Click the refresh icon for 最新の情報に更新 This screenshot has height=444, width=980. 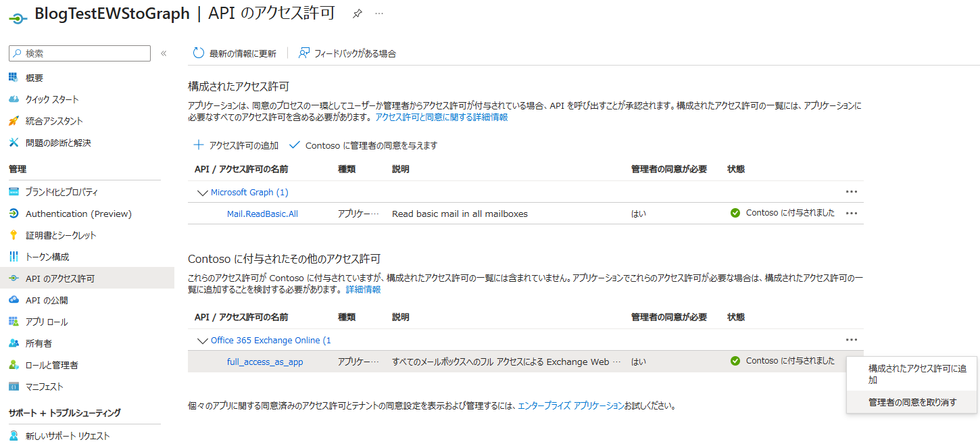click(x=198, y=53)
